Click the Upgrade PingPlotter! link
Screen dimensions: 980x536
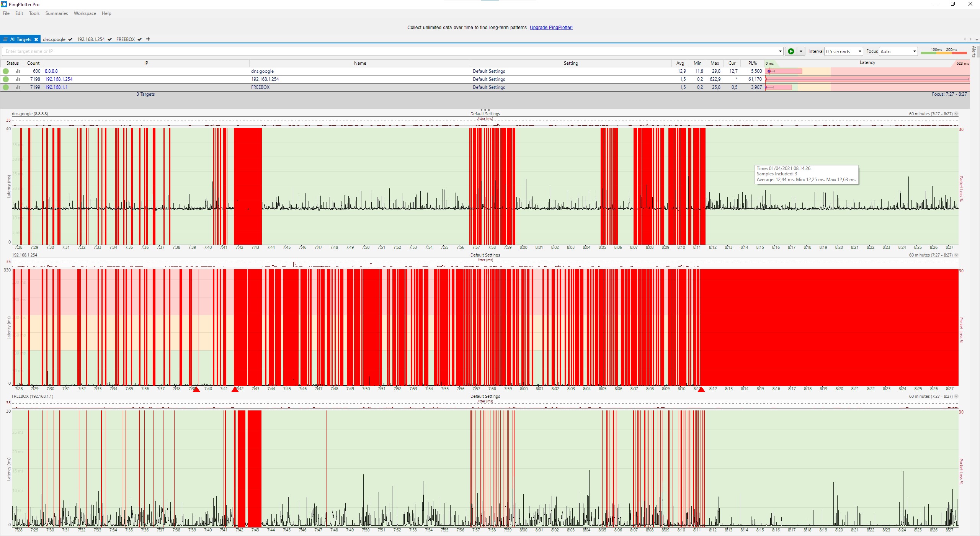(551, 28)
